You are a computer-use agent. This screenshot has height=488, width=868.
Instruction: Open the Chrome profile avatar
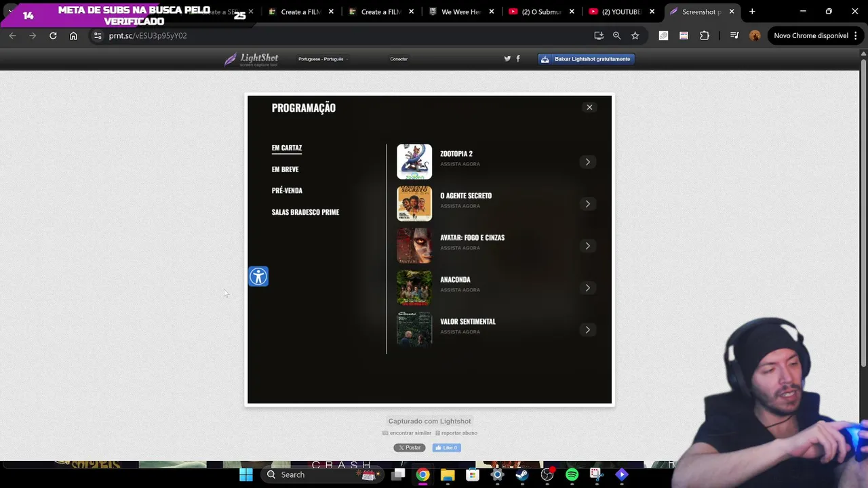tap(755, 35)
